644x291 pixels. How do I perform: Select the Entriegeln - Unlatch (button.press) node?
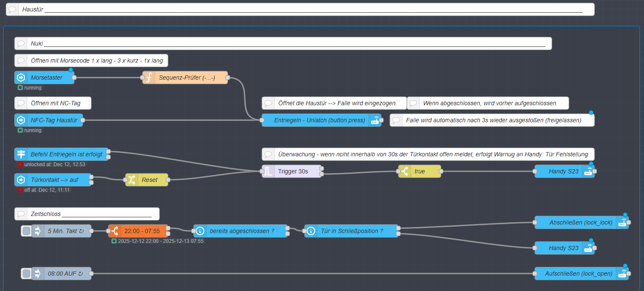click(x=319, y=120)
